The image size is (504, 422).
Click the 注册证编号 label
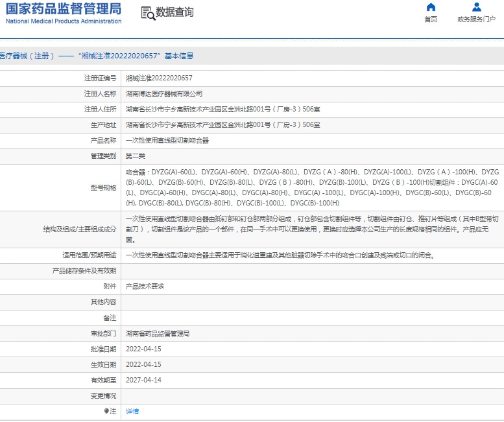pos(100,78)
